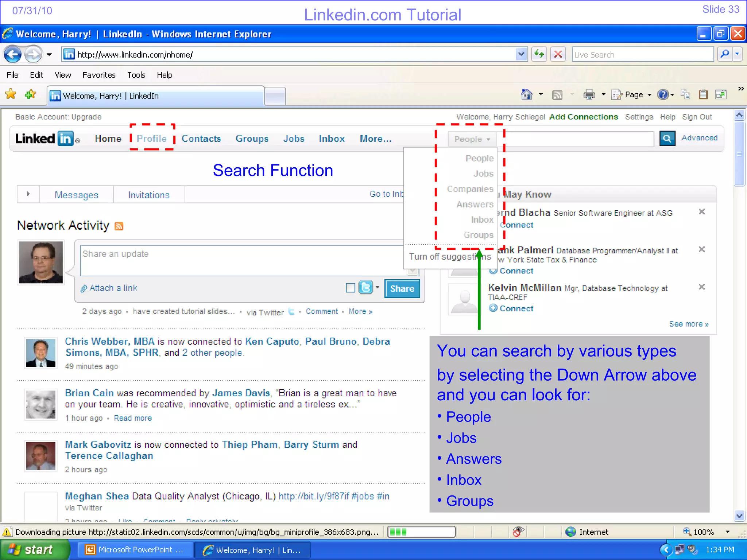The width and height of the screenshot is (747, 560).
Task: Open the search provider dropdown arrow
Action: pyautogui.click(x=737, y=54)
